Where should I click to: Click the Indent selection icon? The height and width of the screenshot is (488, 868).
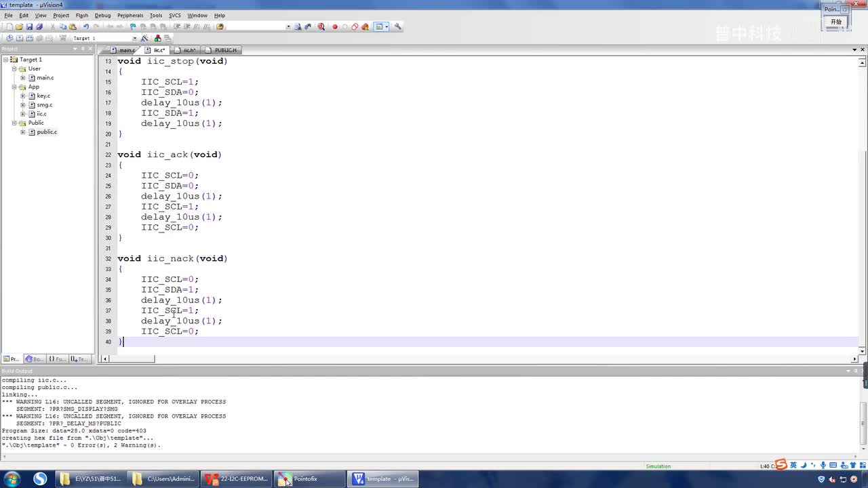point(177,27)
